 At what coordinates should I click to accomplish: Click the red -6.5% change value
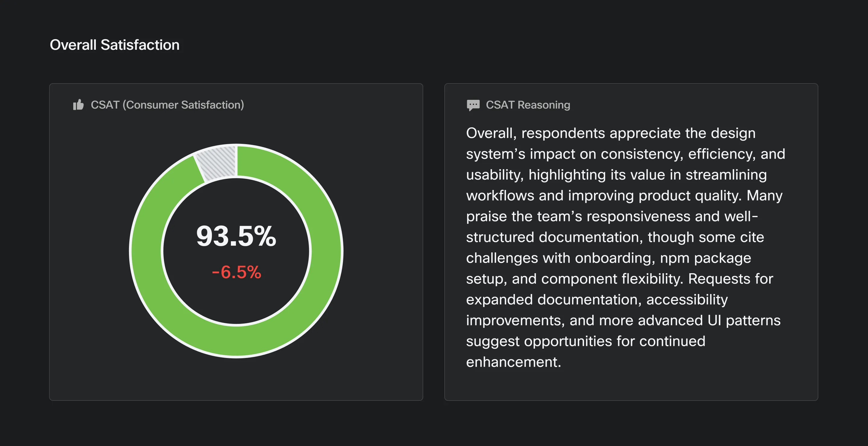tap(236, 272)
